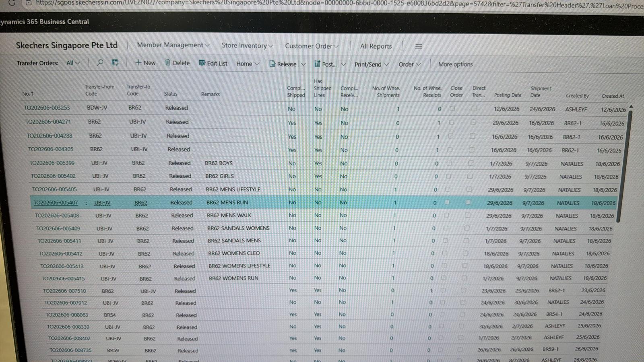The image size is (644, 362).
Task: Sort by the Status column header
Action: (x=171, y=94)
